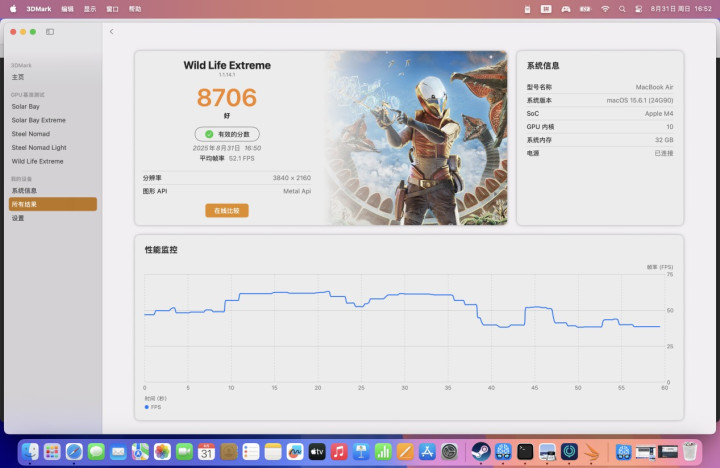
Task: Click the FPS legend entry under chart
Action: coord(153,407)
